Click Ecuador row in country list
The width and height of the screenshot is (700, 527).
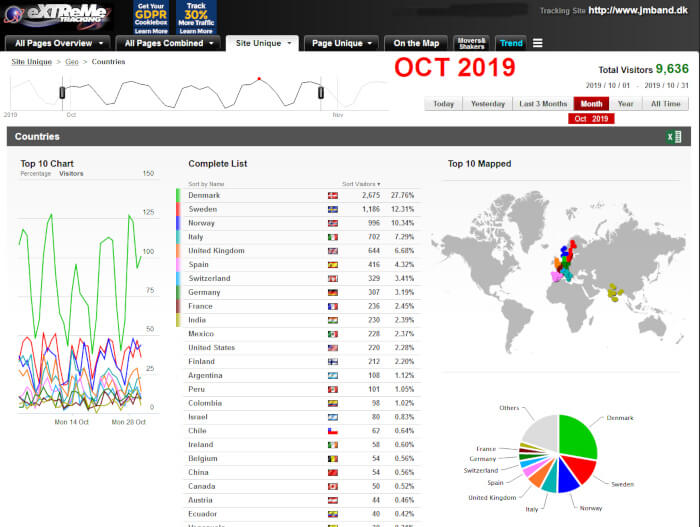coord(302,514)
